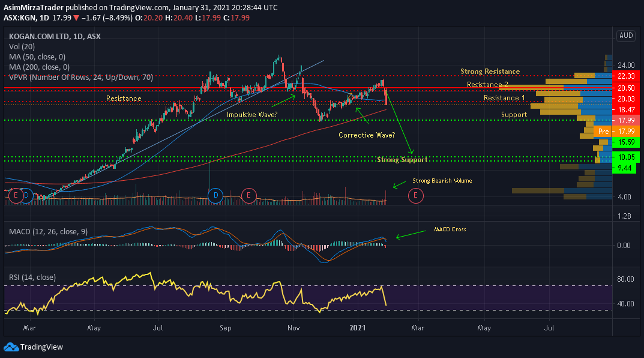Select the Impulsive Wave? text note
The height and width of the screenshot is (358, 644).
tap(251, 115)
